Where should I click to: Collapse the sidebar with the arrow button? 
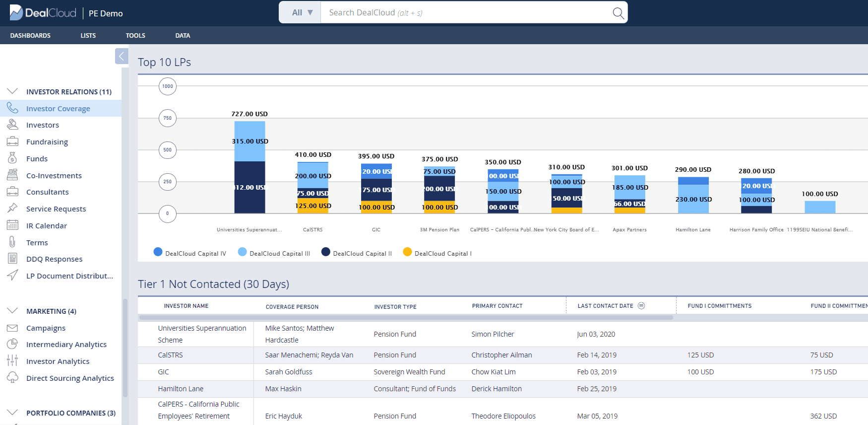122,56
